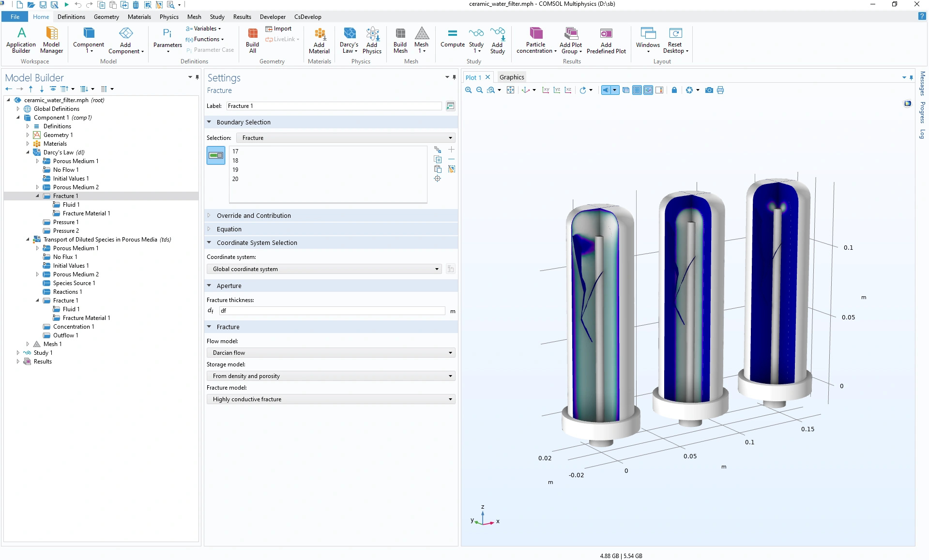Open the Functions dropdown button

pyautogui.click(x=205, y=39)
